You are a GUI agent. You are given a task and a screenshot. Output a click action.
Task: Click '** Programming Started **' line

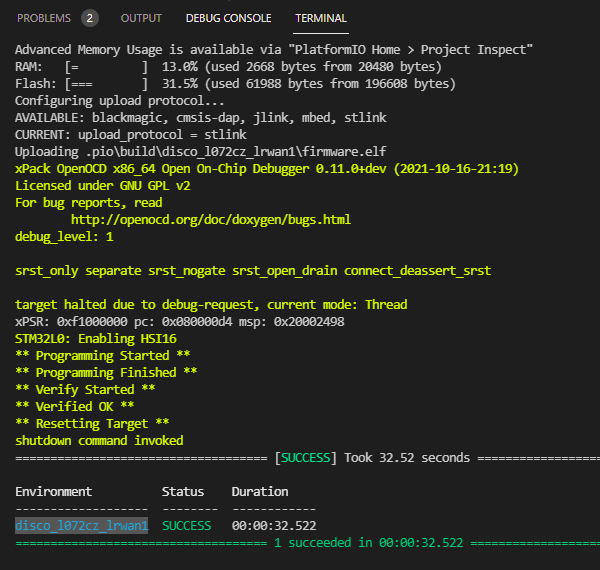[103, 355]
